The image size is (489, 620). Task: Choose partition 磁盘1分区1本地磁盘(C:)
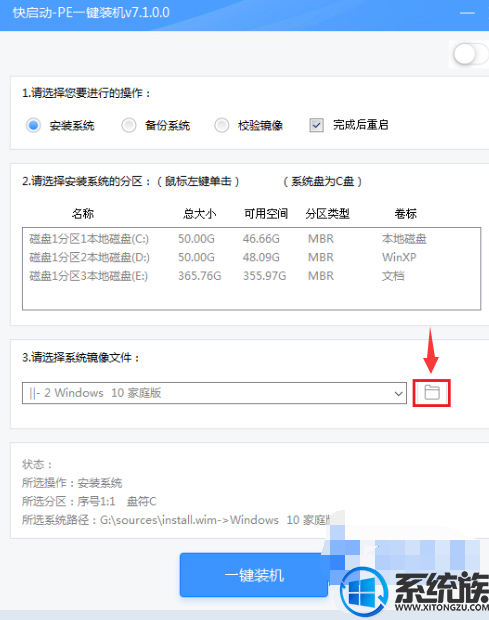coord(251,239)
